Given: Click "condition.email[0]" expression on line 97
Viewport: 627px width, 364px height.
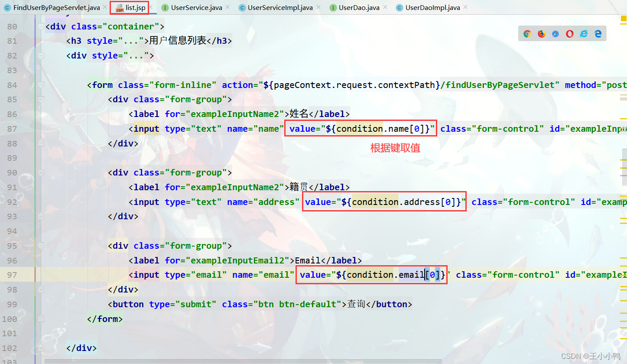Looking at the screenshot, I should pyautogui.click(x=394, y=275).
